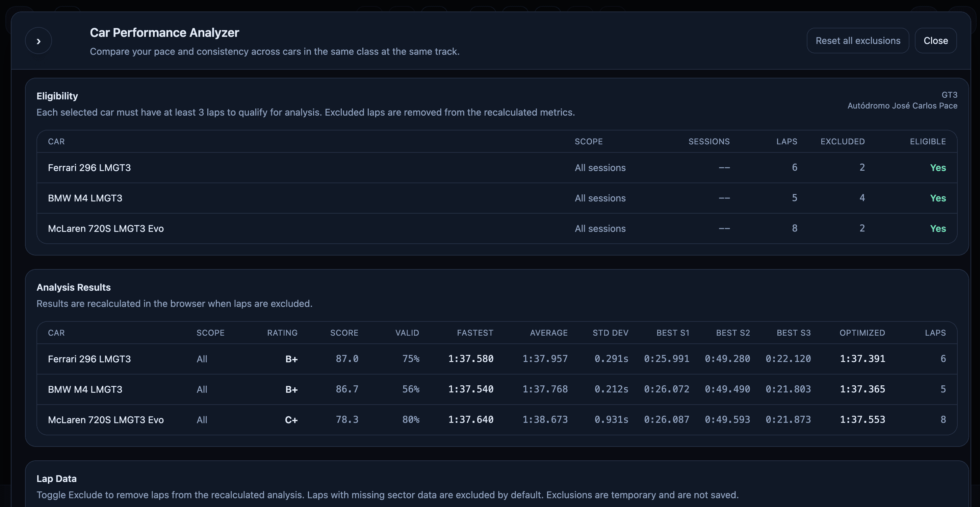Select BMW M4 LMGT3 in Eligibility table
The image size is (980, 507).
click(497, 198)
